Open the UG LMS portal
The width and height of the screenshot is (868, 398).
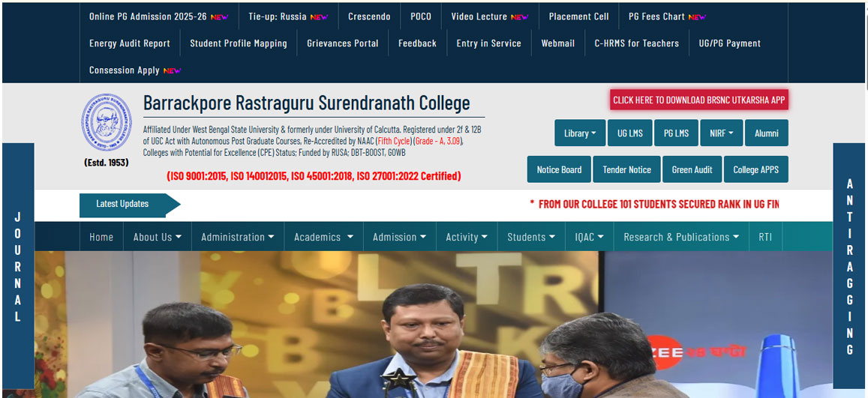click(x=630, y=133)
